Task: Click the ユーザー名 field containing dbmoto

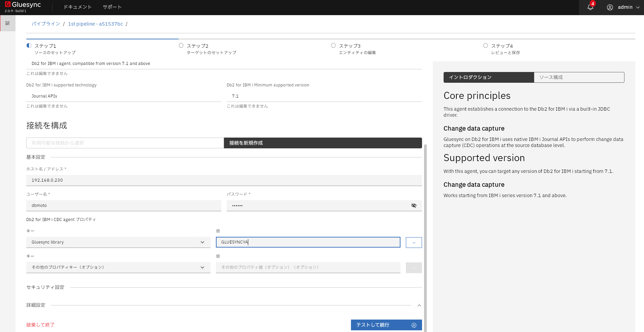Action: tap(124, 206)
